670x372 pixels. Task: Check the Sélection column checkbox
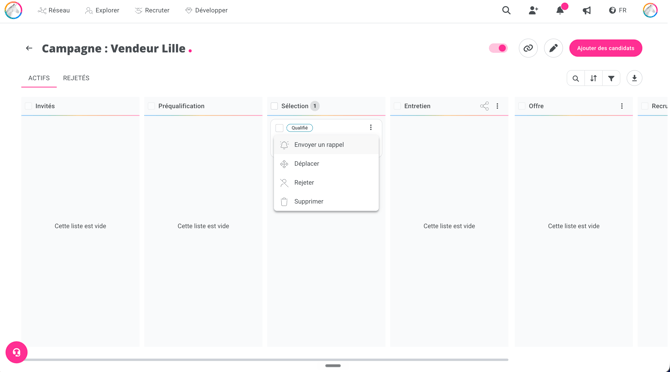tap(274, 106)
